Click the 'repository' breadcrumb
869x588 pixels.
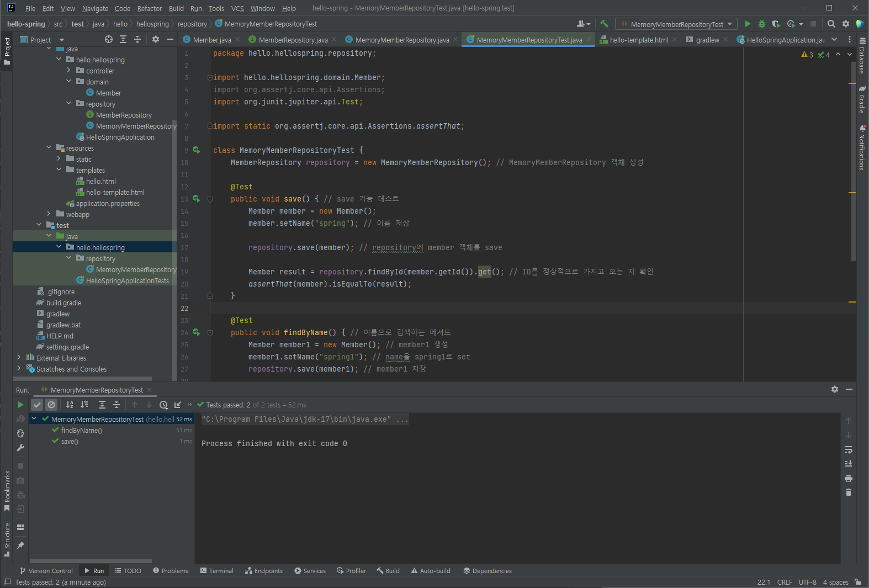pyautogui.click(x=192, y=24)
